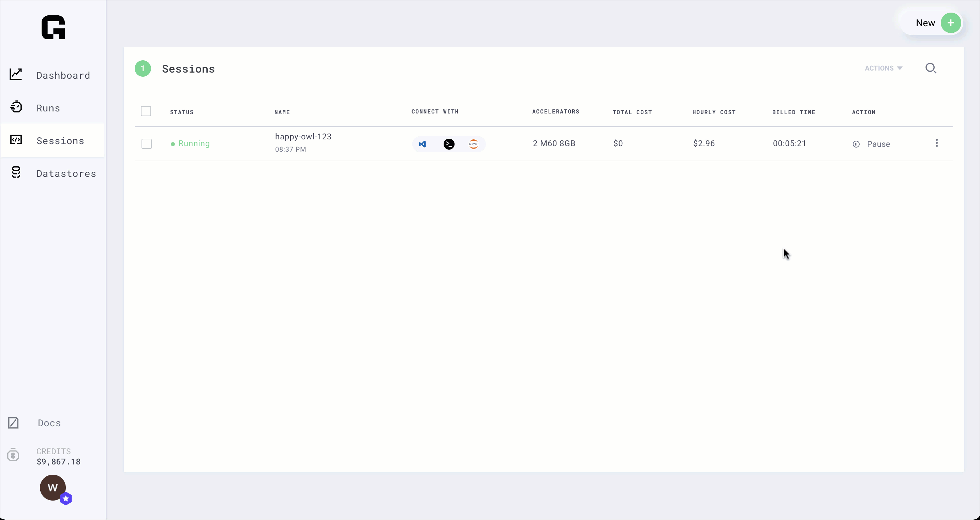This screenshot has height=520, width=980.
Task: Click the session name happy-owl-123
Action: 303,136
